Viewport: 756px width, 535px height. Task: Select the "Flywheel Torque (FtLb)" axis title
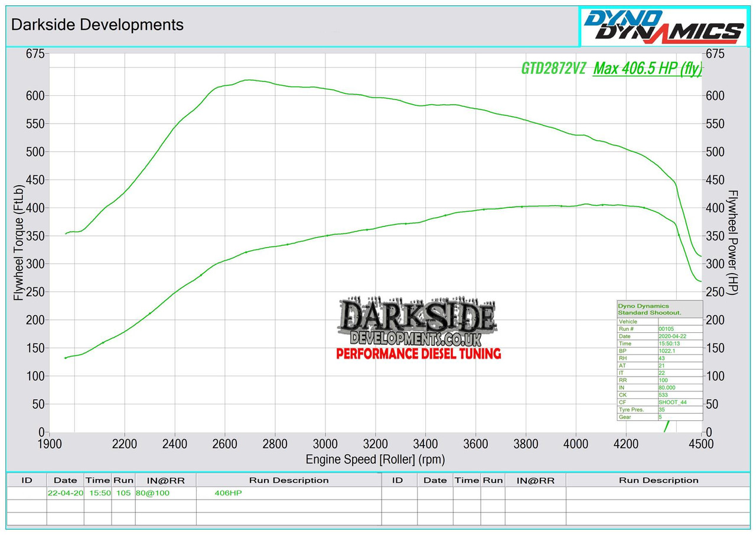point(19,243)
